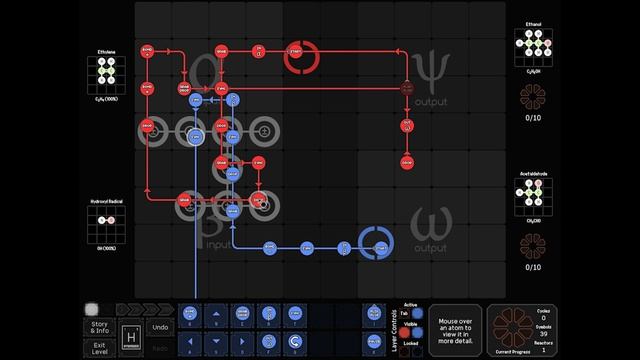Click the Acetaldehyde 0/10 progress flower
640x360 pixels.
tap(533, 246)
